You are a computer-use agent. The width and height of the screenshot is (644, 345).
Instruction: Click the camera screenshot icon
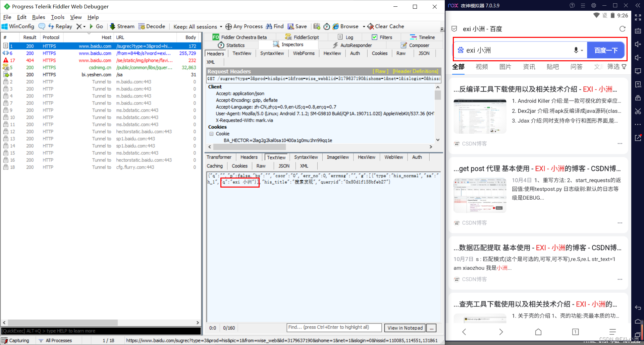pos(317,26)
